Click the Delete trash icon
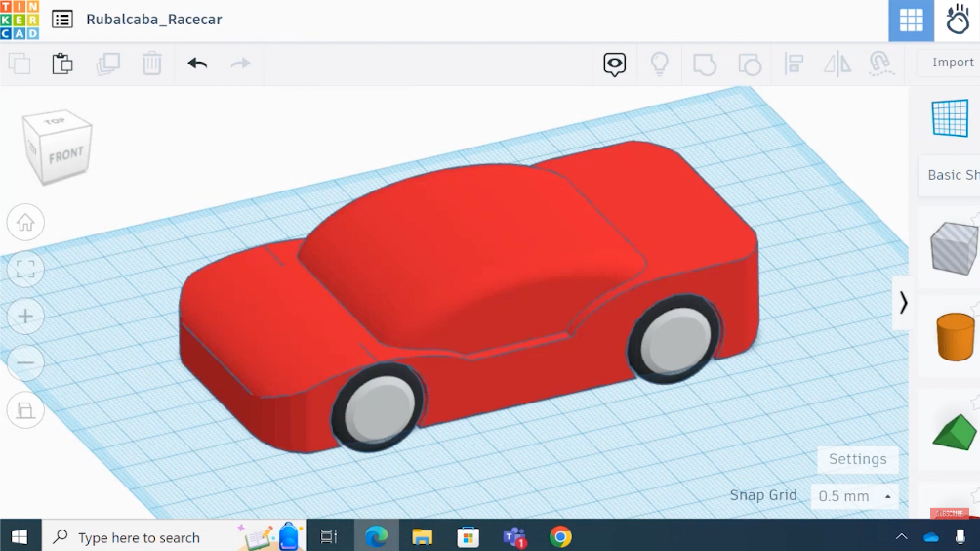Image resolution: width=980 pixels, height=551 pixels. point(152,64)
